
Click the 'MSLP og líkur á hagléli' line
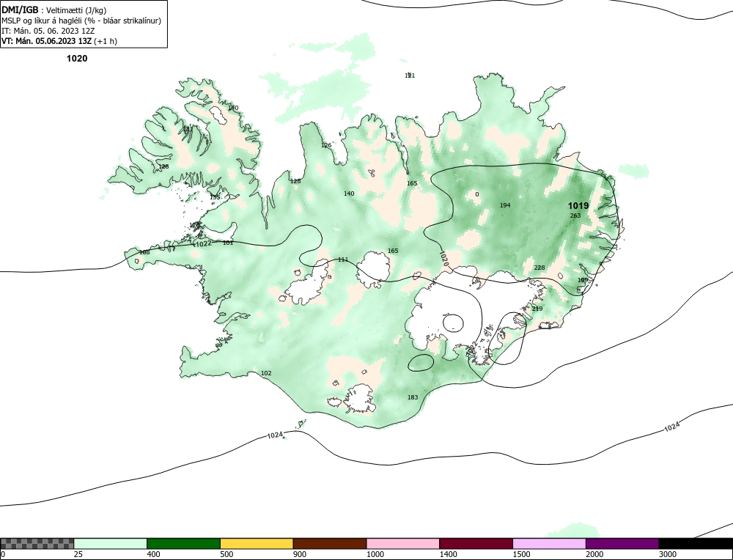pos(81,21)
